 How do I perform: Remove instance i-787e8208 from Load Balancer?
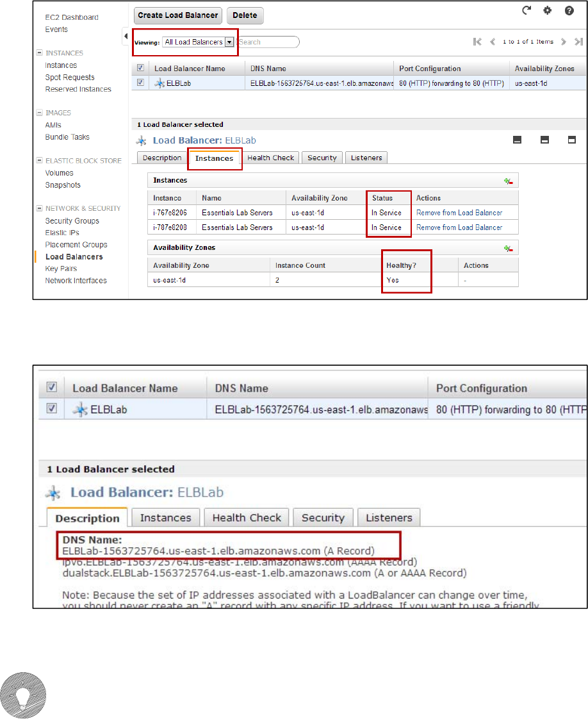tap(459, 227)
